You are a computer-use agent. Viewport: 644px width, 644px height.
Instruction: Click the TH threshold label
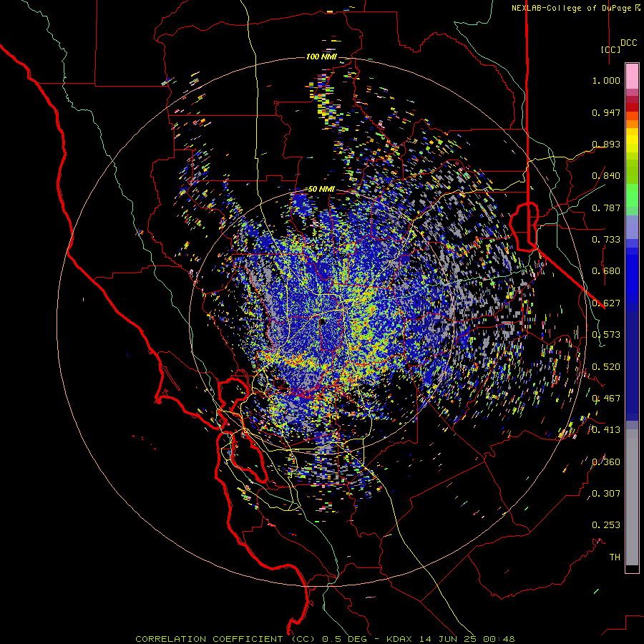click(615, 557)
